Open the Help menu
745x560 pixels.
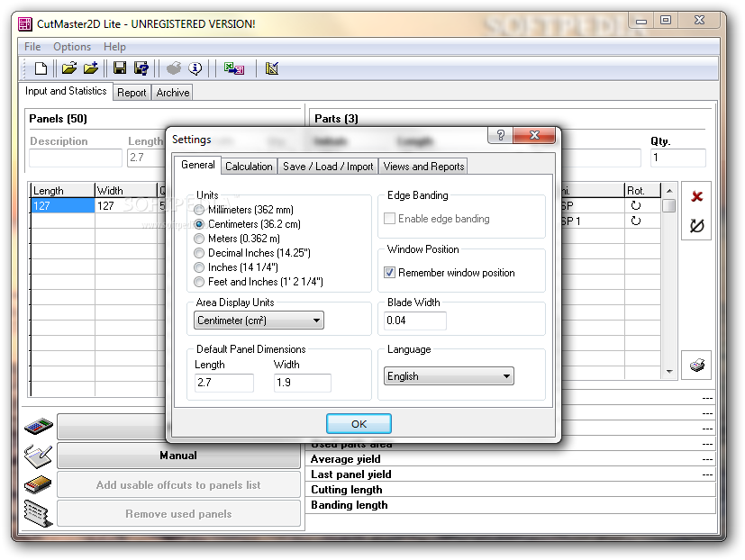click(114, 47)
